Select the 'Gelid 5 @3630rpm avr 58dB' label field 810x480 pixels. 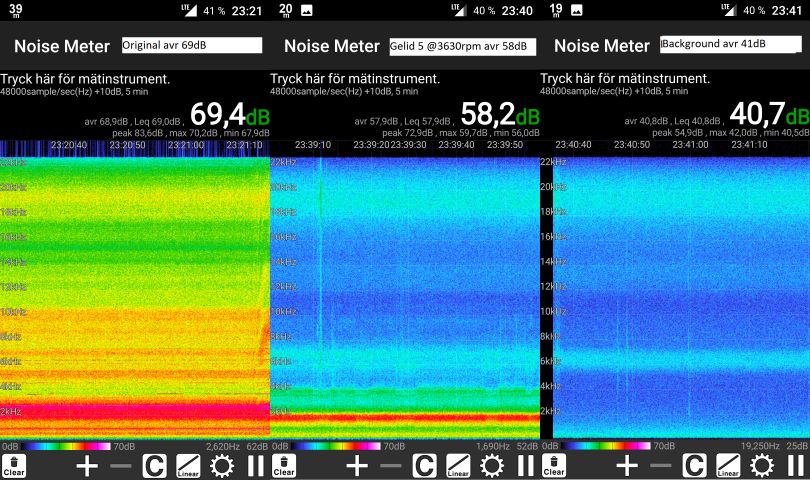(x=463, y=47)
